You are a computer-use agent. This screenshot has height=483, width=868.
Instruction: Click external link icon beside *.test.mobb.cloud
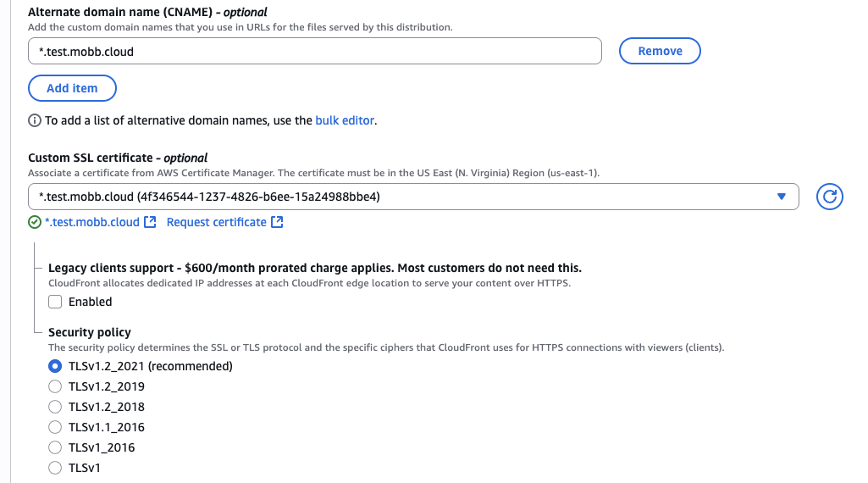[150, 222]
